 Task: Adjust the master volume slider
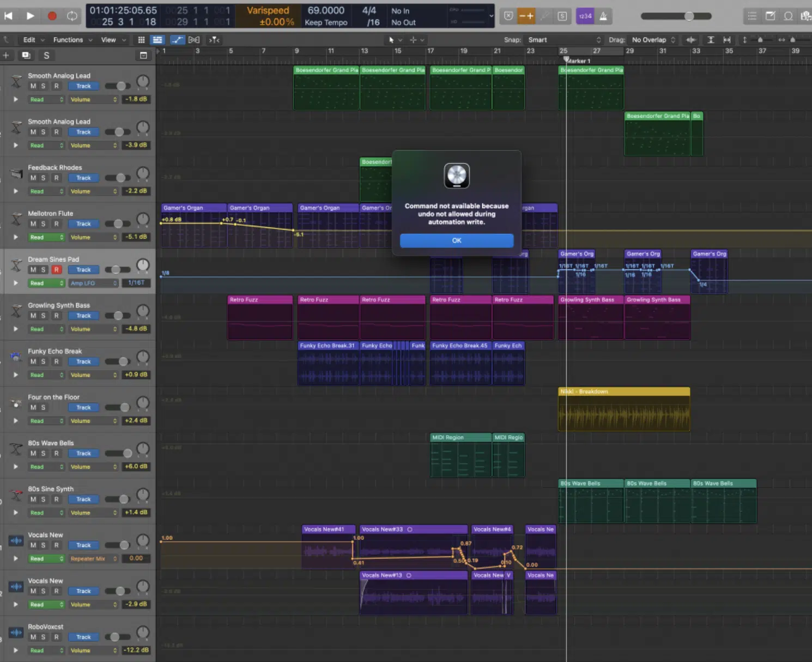coord(676,16)
